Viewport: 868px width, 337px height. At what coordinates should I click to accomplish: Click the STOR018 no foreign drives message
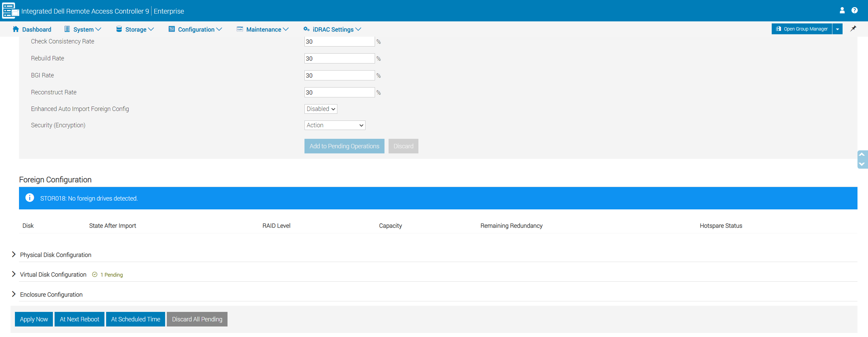click(x=89, y=199)
